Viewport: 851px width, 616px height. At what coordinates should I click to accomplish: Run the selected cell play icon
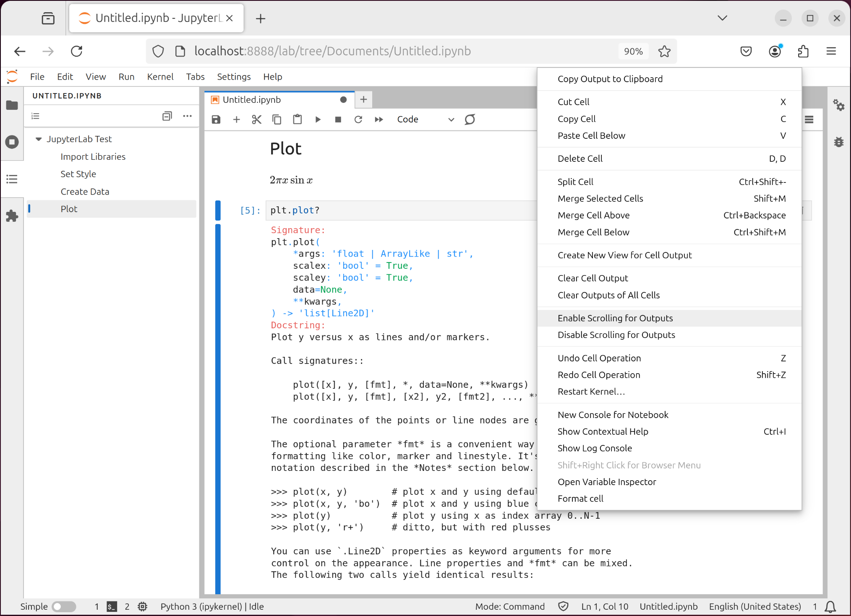coord(318,120)
